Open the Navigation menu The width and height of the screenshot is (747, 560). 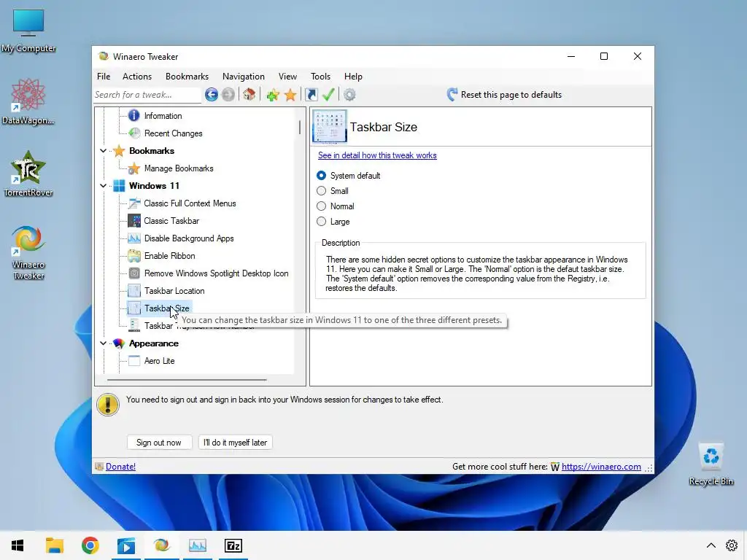(x=244, y=76)
